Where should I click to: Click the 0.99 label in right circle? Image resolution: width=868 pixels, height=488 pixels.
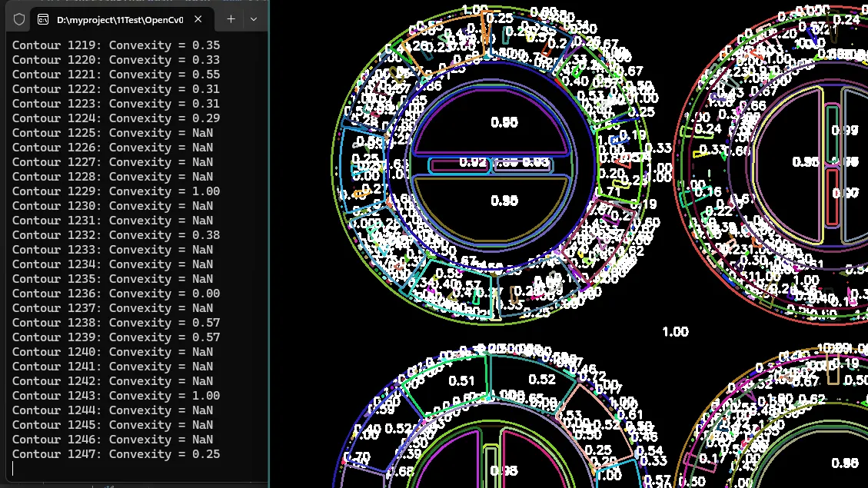pyautogui.click(x=844, y=131)
